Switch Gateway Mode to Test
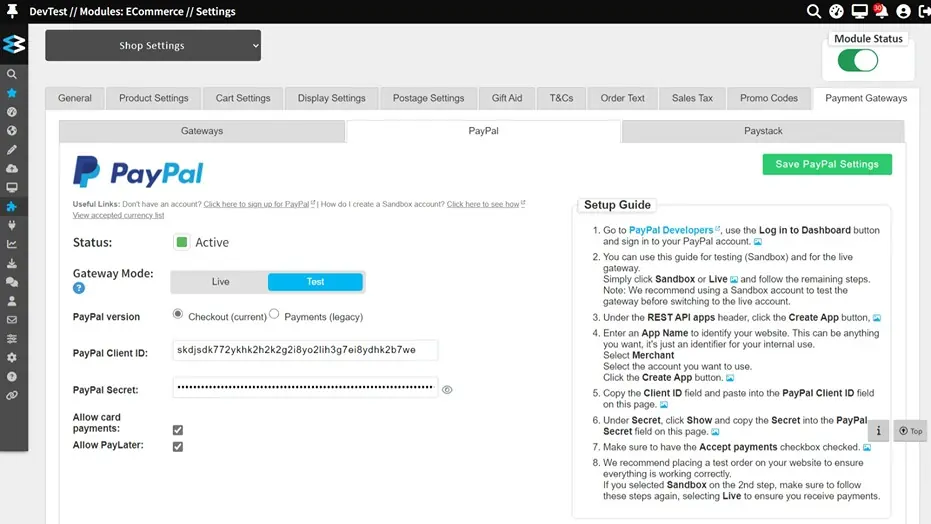 tap(315, 282)
